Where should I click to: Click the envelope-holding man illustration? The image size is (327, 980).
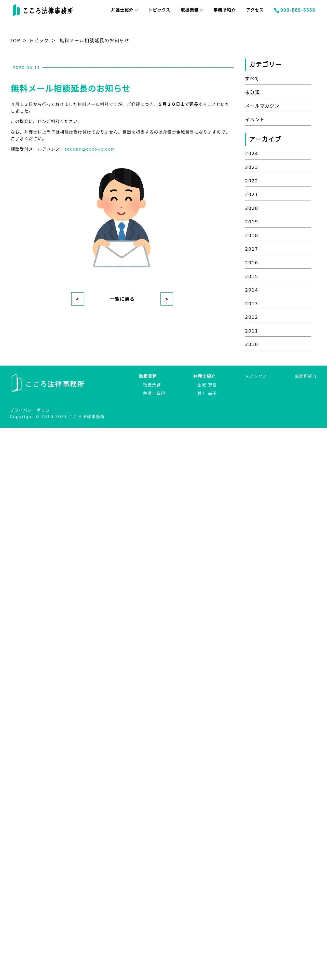[122, 218]
